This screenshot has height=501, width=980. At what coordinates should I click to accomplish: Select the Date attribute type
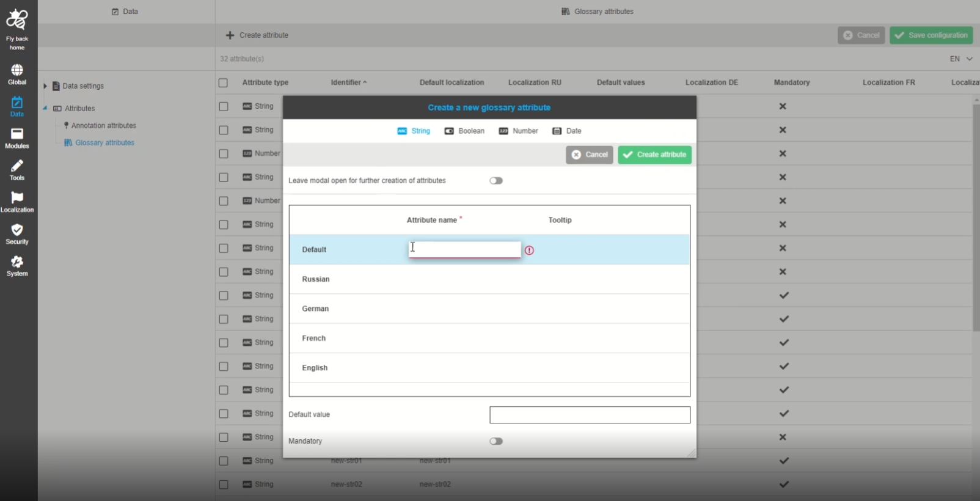coord(567,131)
